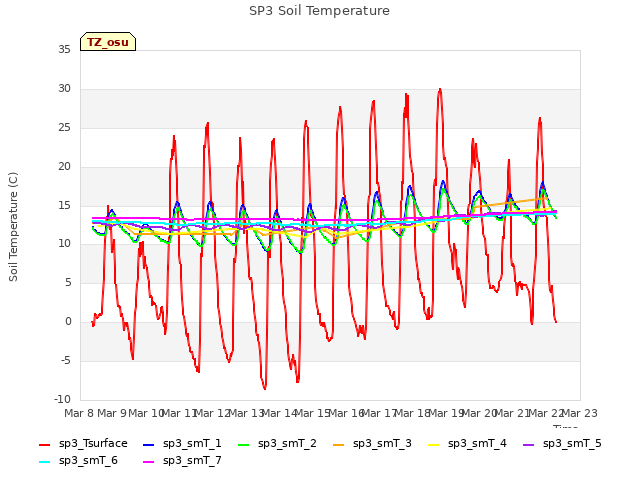The width and height of the screenshot is (640, 480).
Task: Click the red surface minimum on Mar 13
Action: (x=264, y=388)
